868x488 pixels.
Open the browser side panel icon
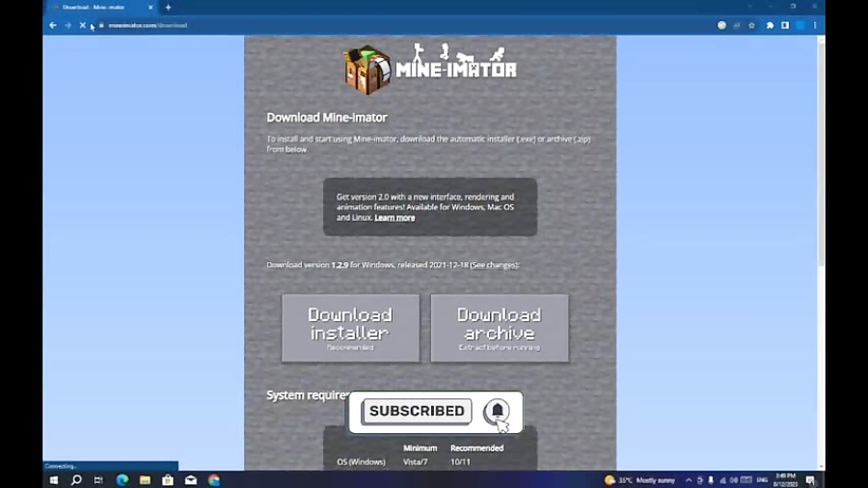pyautogui.click(x=785, y=25)
